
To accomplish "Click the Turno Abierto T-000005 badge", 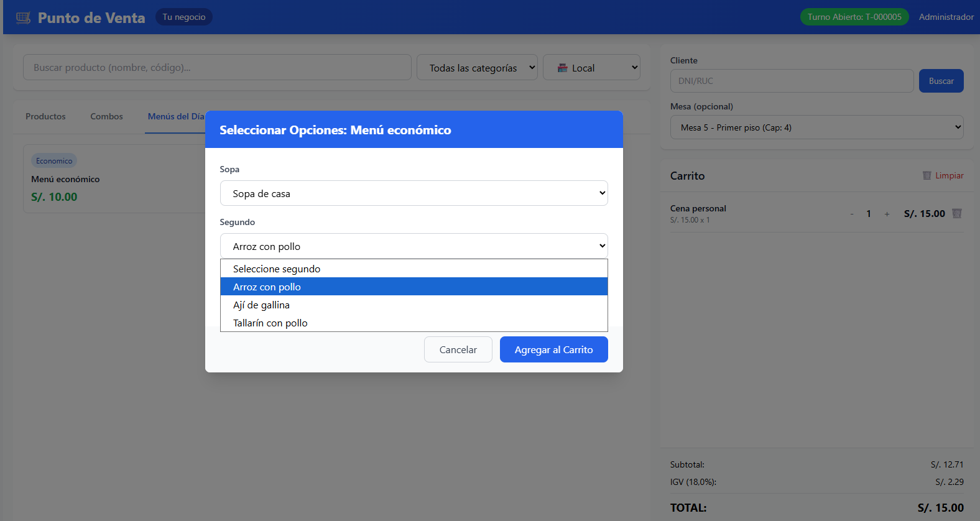I will pyautogui.click(x=854, y=17).
